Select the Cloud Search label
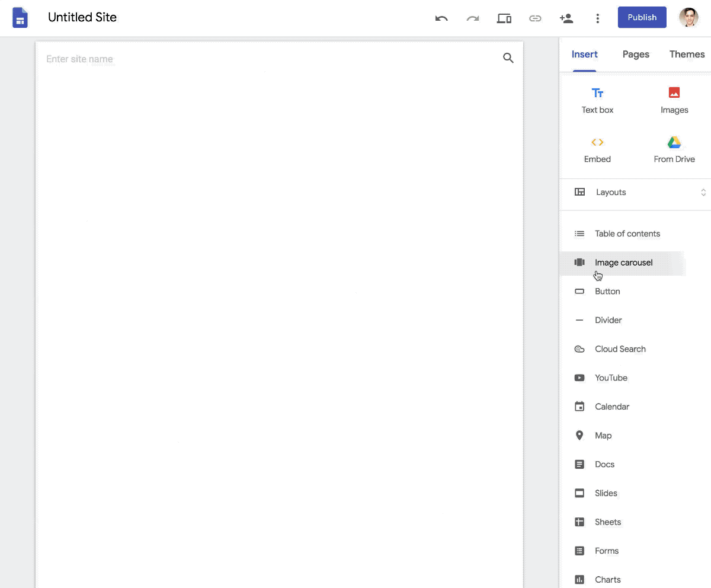Screen dimensions: 711x588 620,349
